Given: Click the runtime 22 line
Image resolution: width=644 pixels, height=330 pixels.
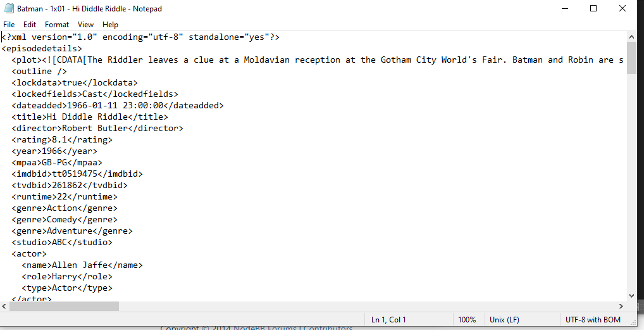Looking at the screenshot, I should 65,197.
